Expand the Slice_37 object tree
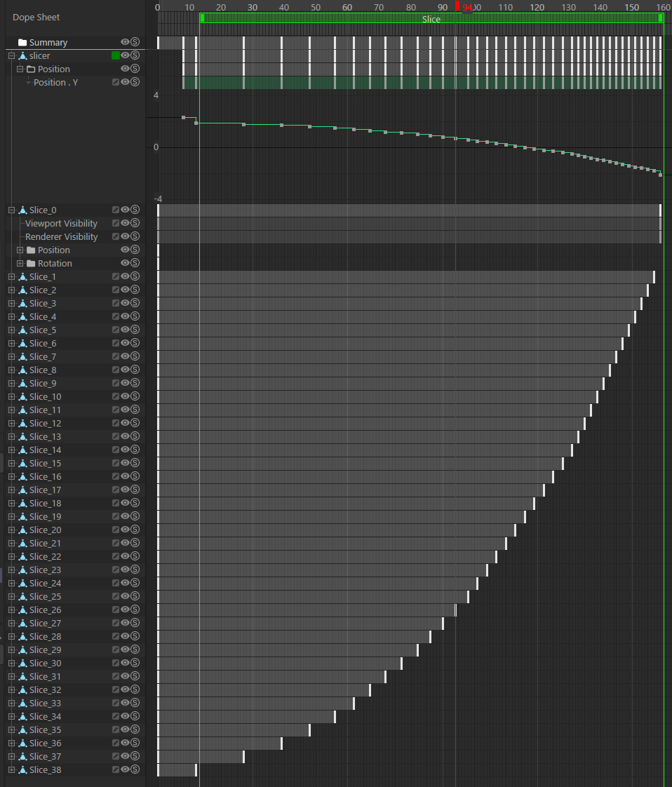Image resolution: width=672 pixels, height=787 pixels. point(11,756)
